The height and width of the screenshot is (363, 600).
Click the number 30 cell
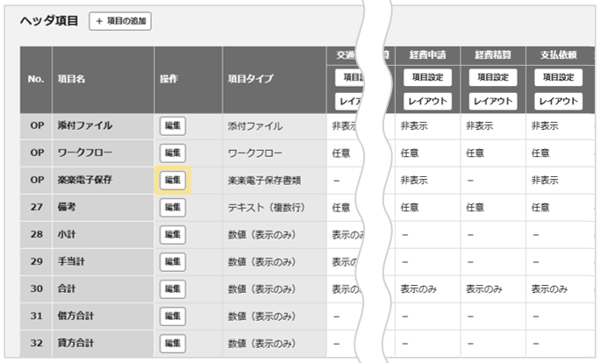pos(37,289)
